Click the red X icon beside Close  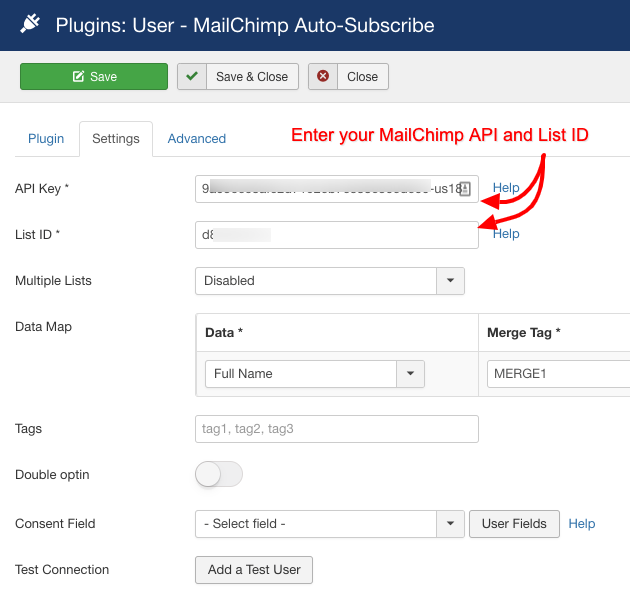coord(323,76)
